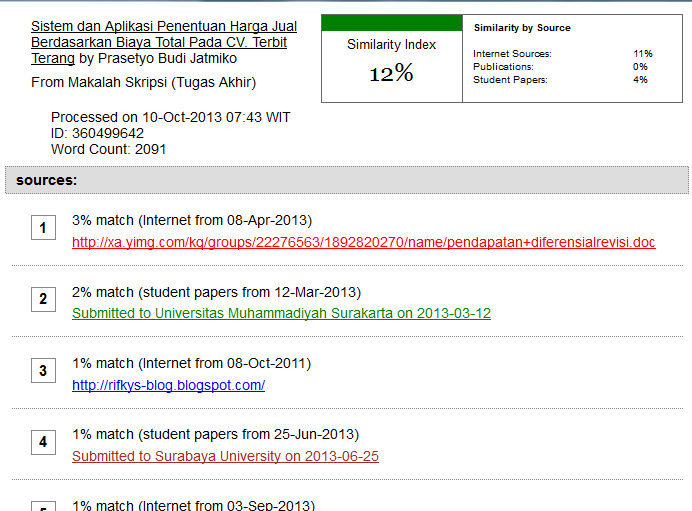Click the '3% match' Internet source text
Image resolution: width=692 pixels, height=511 pixels.
tap(192, 220)
